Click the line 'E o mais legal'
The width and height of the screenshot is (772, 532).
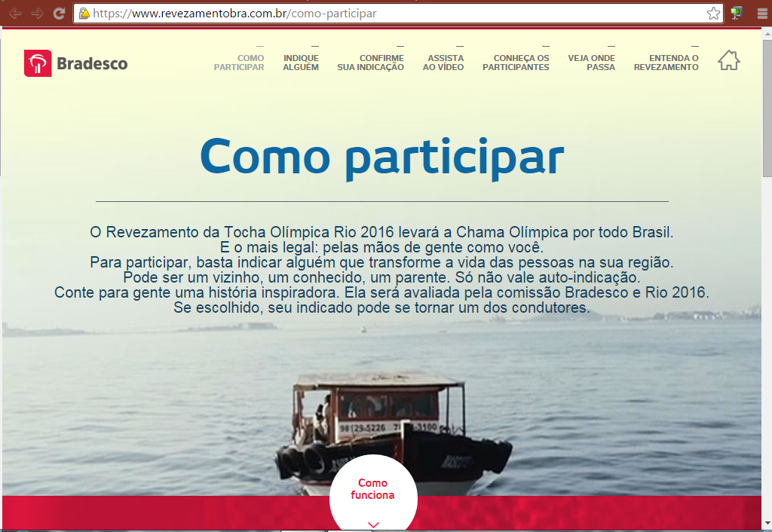point(381,247)
